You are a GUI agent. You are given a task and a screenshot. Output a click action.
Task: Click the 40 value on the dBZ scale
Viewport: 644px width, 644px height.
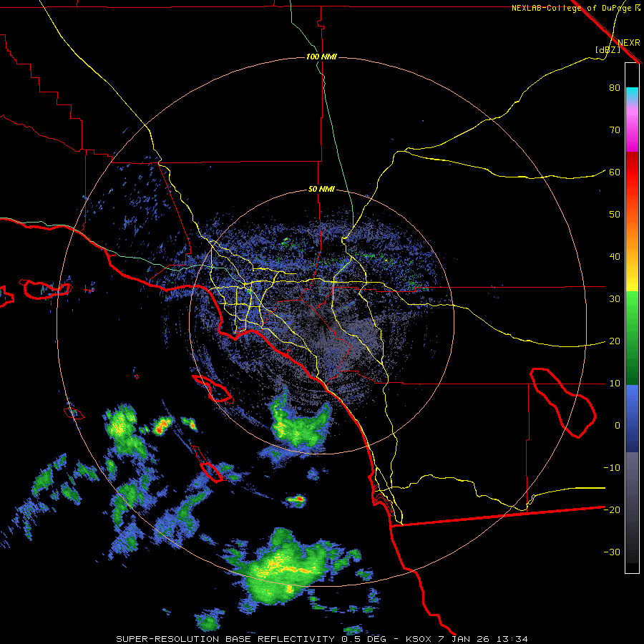coord(615,257)
